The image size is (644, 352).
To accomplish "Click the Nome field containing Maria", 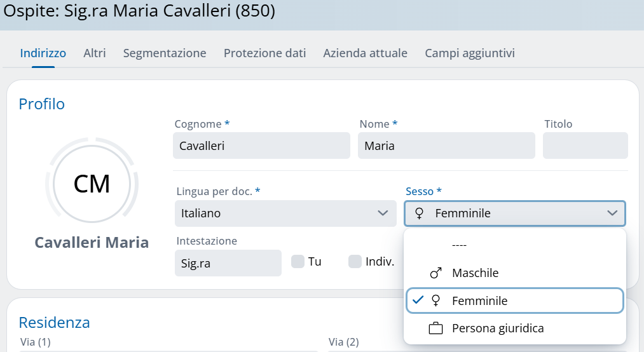I will pyautogui.click(x=446, y=146).
